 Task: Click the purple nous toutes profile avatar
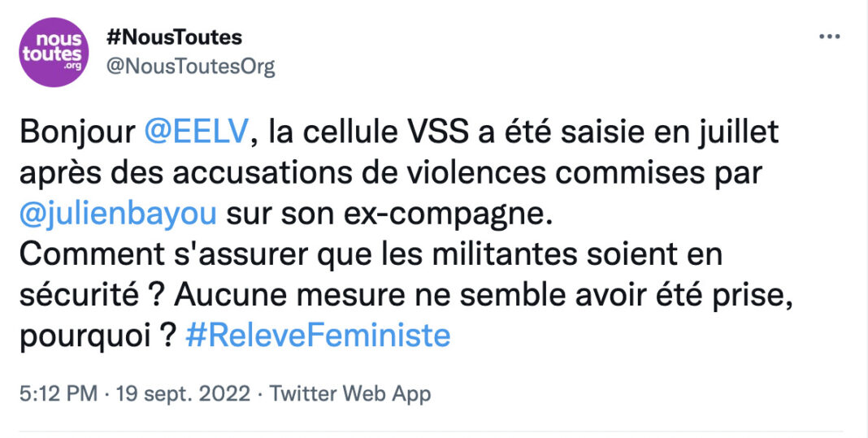pyautogui.click(x=54, y=53)
